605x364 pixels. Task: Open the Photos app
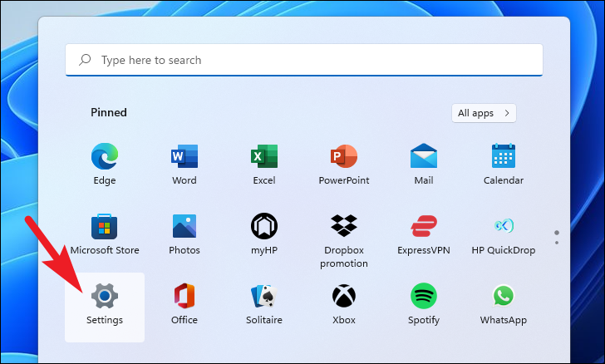[x=184, y=226]
